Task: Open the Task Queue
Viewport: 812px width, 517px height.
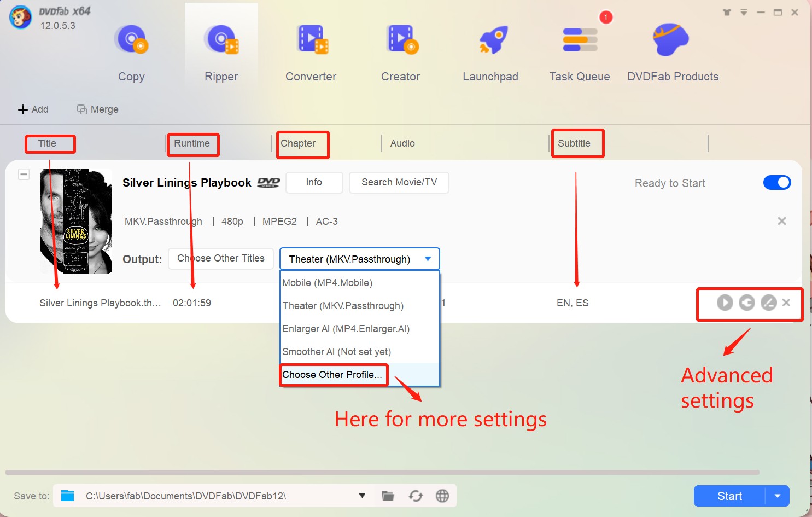Action: coord(580,53)
